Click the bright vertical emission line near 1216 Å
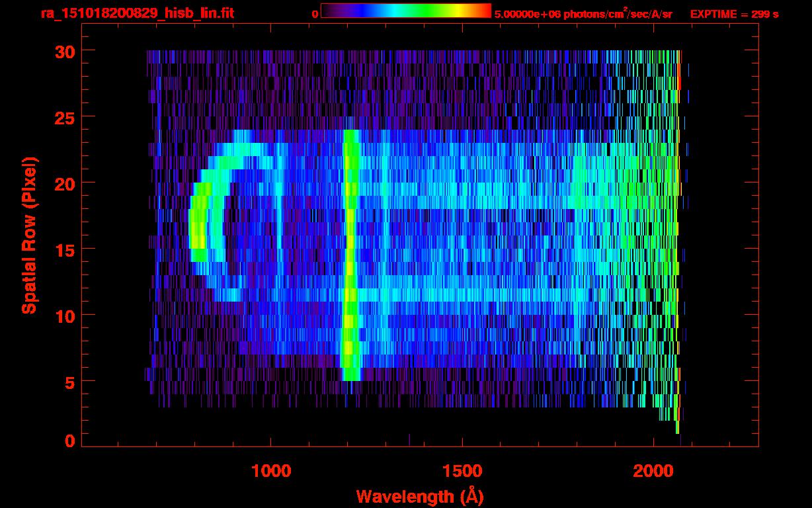 coord(350,255)
